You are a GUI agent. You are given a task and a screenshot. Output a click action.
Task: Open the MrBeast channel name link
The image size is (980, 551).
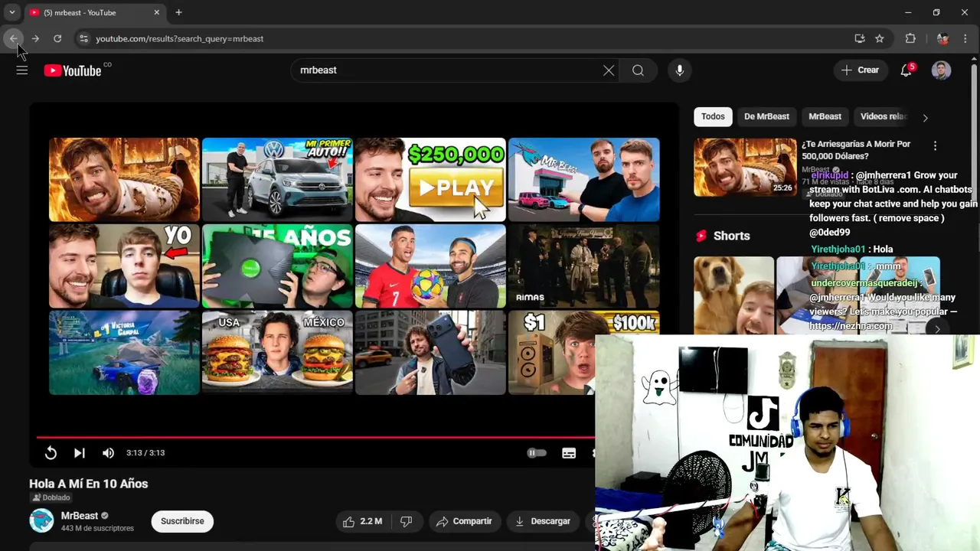pos(80,516)
